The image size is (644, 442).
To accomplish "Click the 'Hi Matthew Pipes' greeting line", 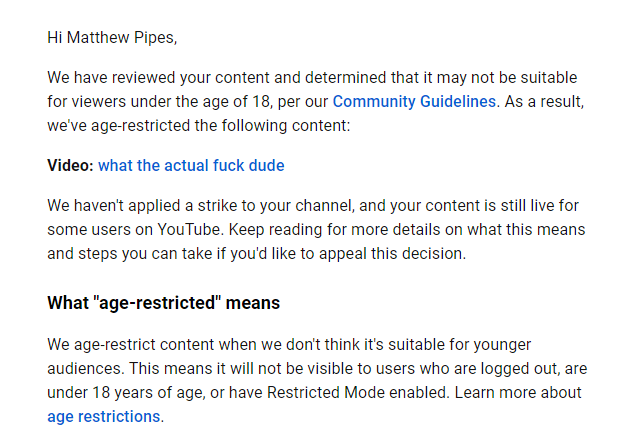I will tap(112, 37).
